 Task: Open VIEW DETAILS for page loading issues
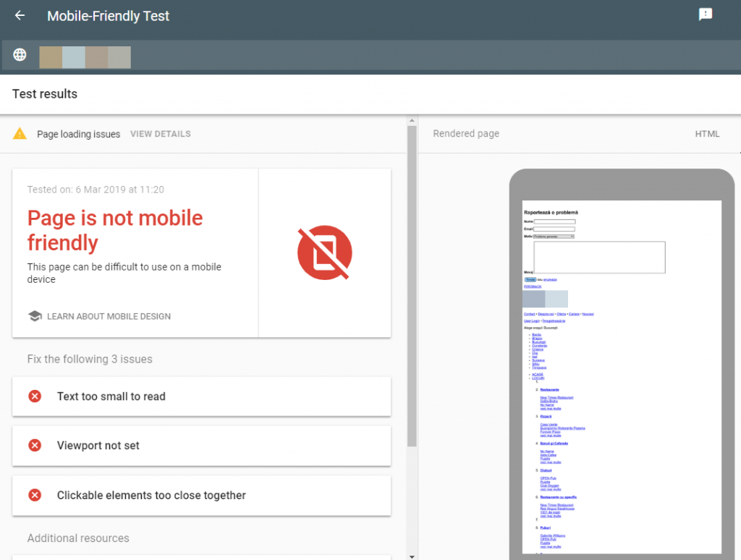[x=160, y=133]
